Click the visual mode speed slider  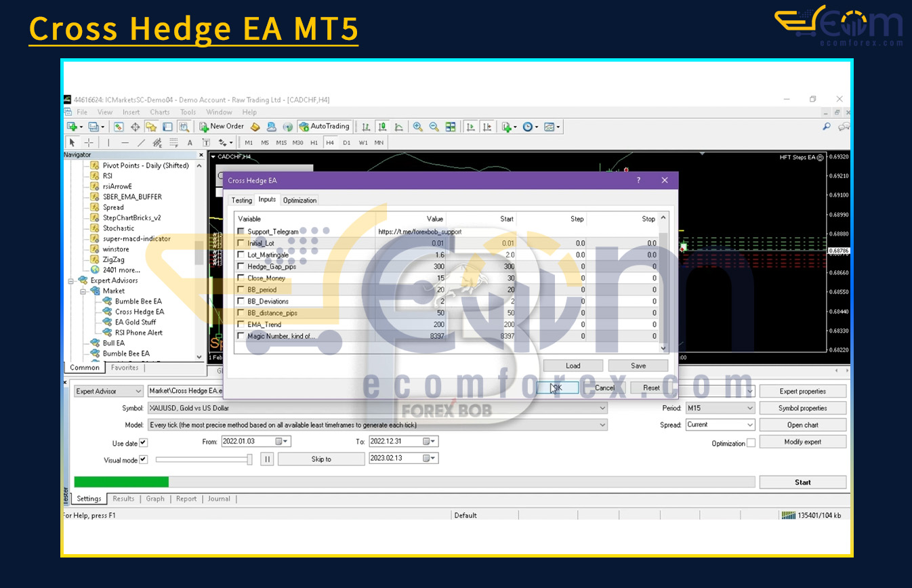[x=204, y=459]
